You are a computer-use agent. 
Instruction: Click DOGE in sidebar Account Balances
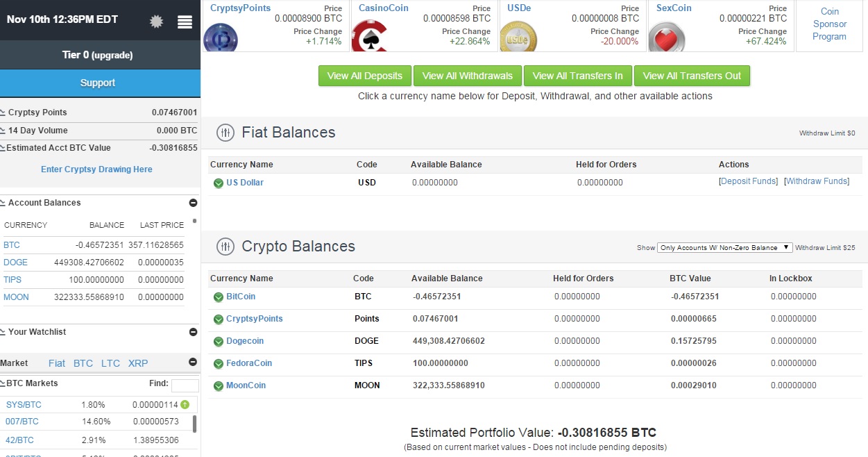tap(15, 263)
